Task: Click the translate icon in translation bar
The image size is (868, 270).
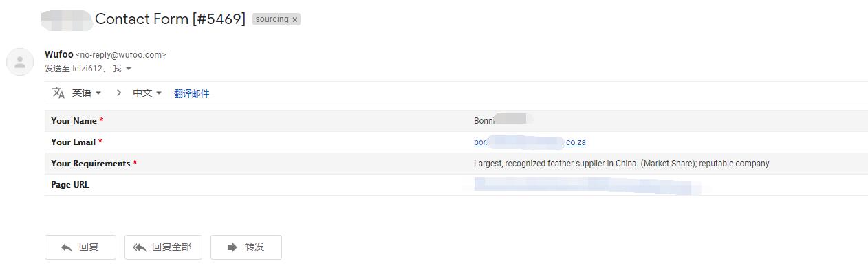Action: click(58, 93)
